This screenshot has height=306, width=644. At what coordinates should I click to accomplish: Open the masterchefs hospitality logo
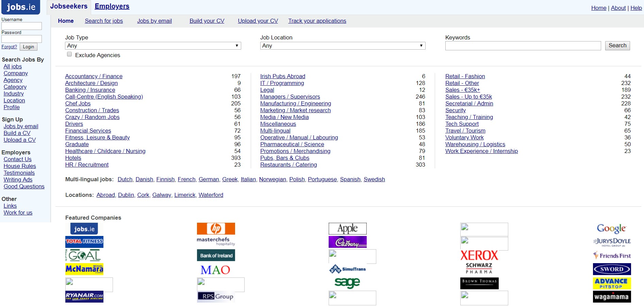pyautogui.click(x=216, y=241)
